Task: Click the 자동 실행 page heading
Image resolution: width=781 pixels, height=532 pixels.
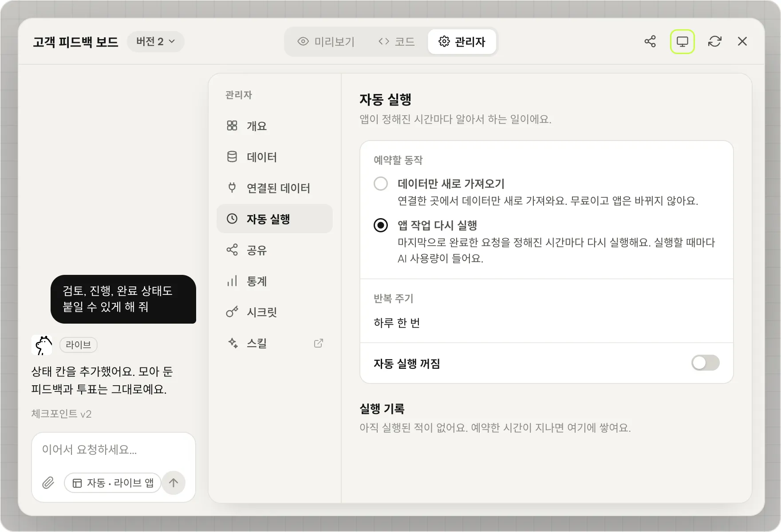Action: 385,99
